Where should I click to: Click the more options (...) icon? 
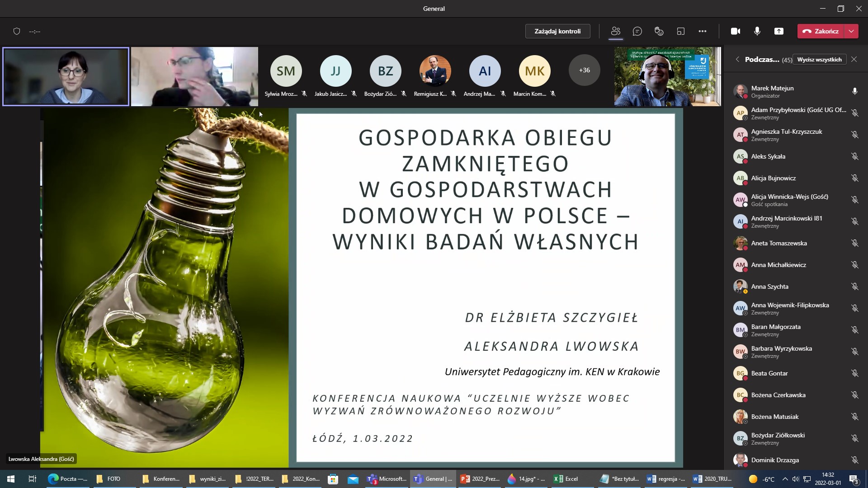tap(703, 31)
